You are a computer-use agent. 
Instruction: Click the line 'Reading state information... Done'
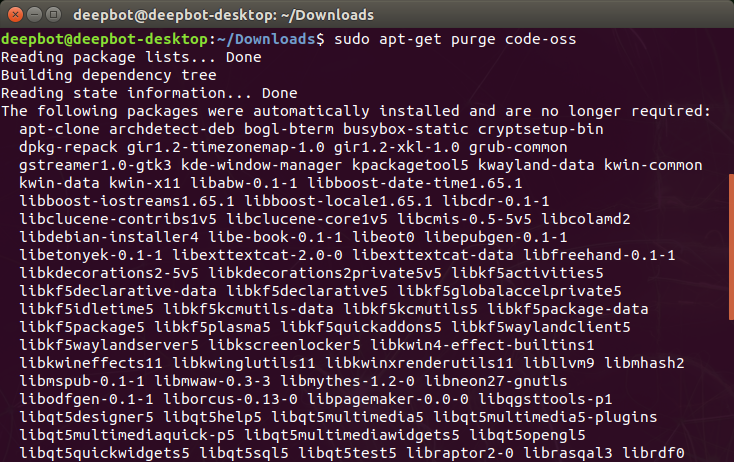pyautogui.click(x=149, y=93)
